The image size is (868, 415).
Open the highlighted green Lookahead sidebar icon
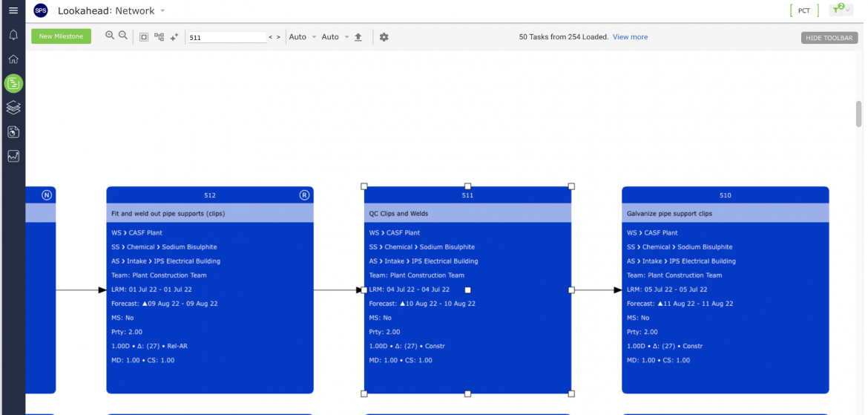13,84
